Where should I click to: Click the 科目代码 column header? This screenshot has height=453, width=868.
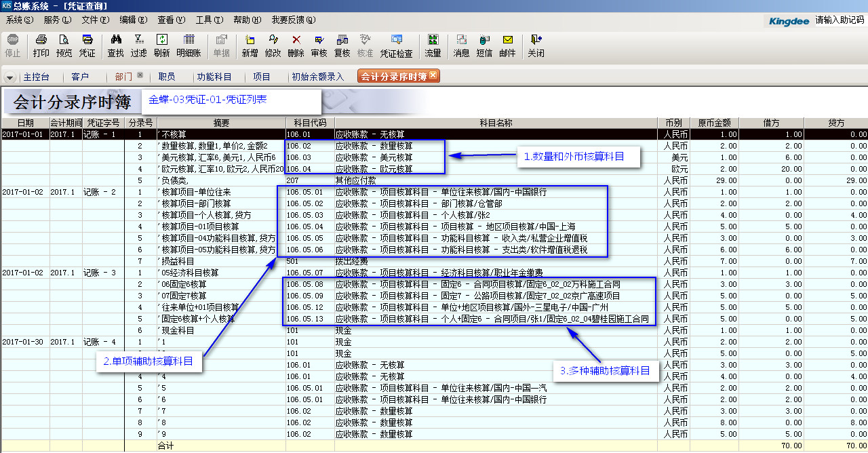click(310, 123)
